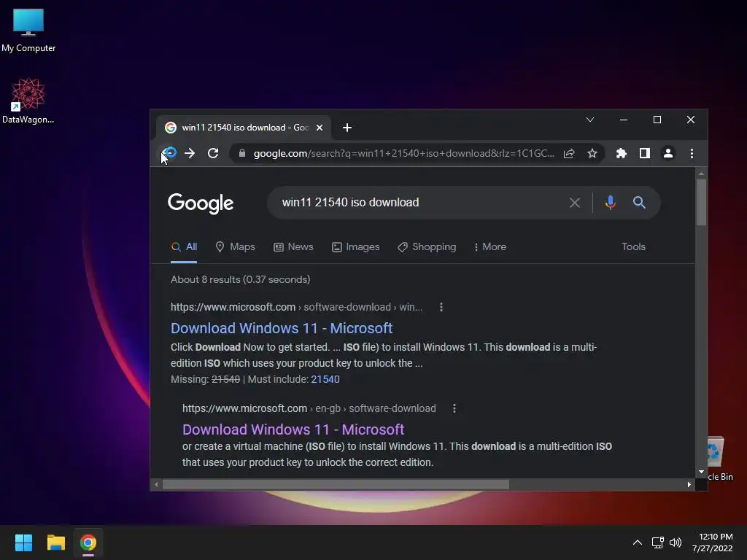The width and height of the screenshot is (747, 560).
Task: Click the scroll down arrow
Action: (x=701, y=472)
